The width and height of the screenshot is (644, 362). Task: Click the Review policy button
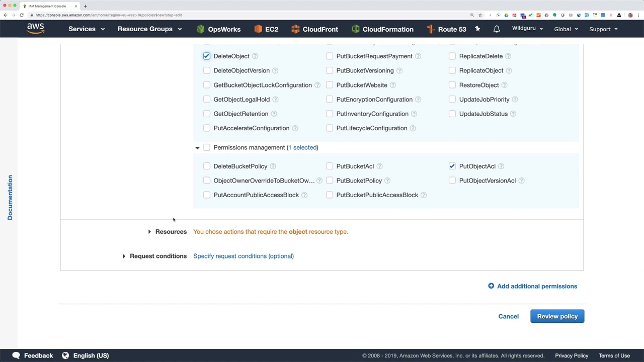(x=557, y=316)
